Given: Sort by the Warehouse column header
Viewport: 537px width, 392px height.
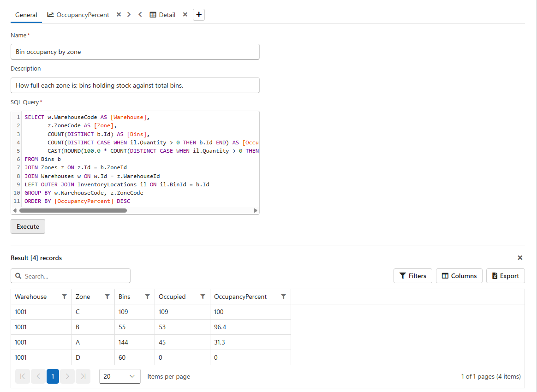Looking at the screenshot, I should click(31, 297).
